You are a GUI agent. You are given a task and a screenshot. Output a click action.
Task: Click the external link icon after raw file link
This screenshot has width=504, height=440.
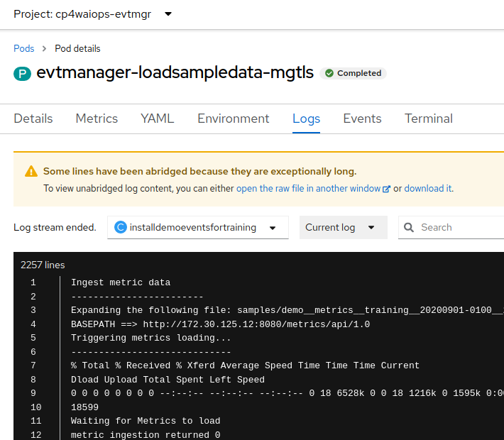click(x=386, y=189)
